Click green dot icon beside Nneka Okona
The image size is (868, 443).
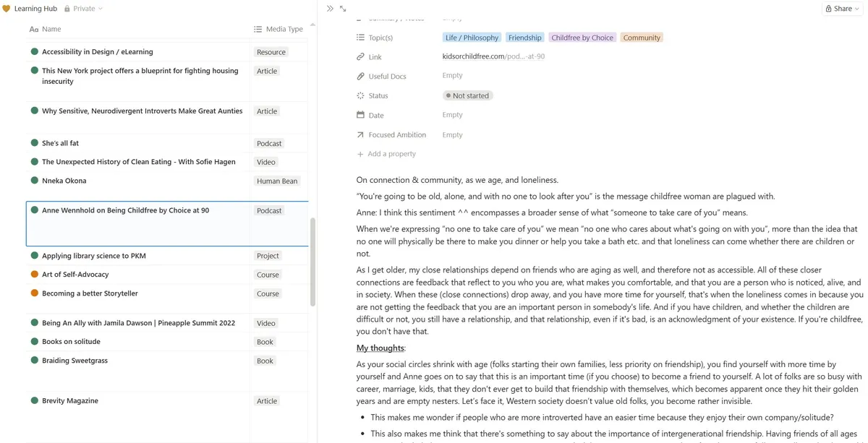34,180
